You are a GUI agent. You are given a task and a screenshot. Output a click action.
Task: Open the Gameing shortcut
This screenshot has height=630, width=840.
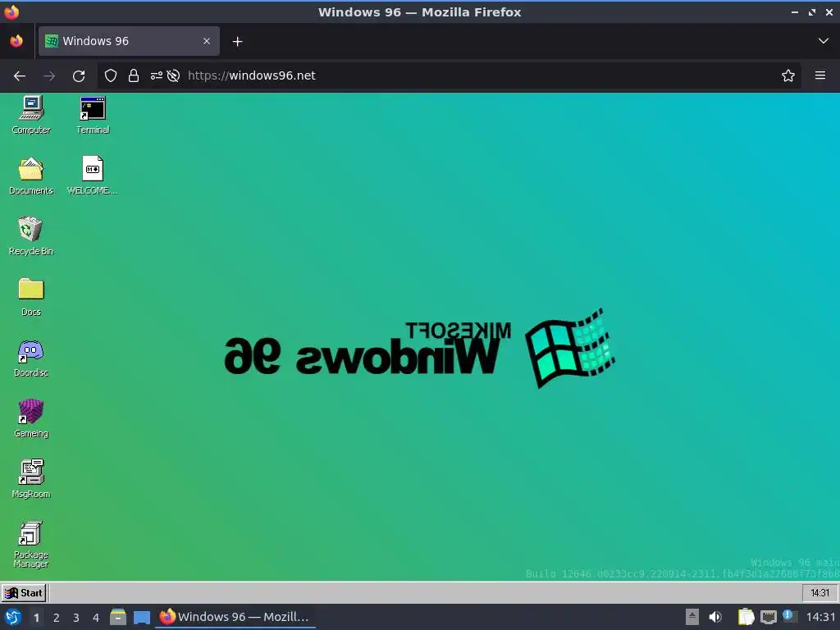tap(31, 418)
